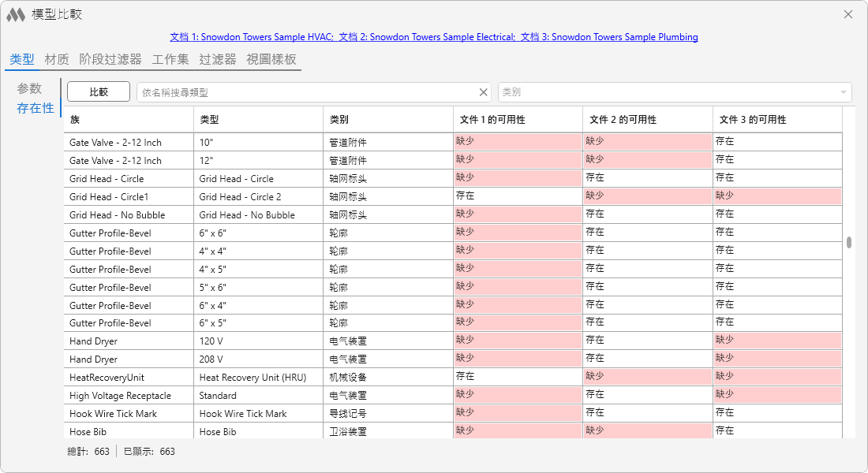Click Gutter Profile-Bevel 6" x 5" type cell
Screen dimensions: 868x473
259,323
